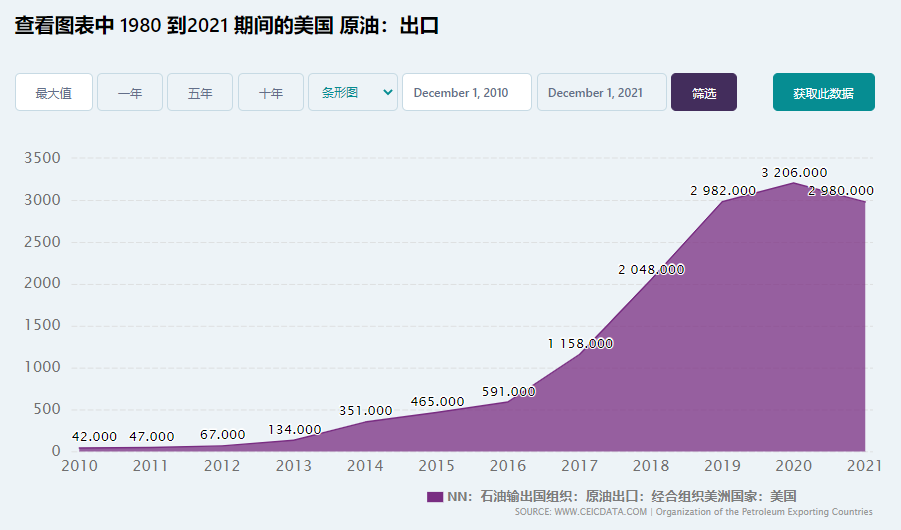The image size is (901, 530).
Task: Click the 591.000 data point for 2016
Action: click(508, 401)
